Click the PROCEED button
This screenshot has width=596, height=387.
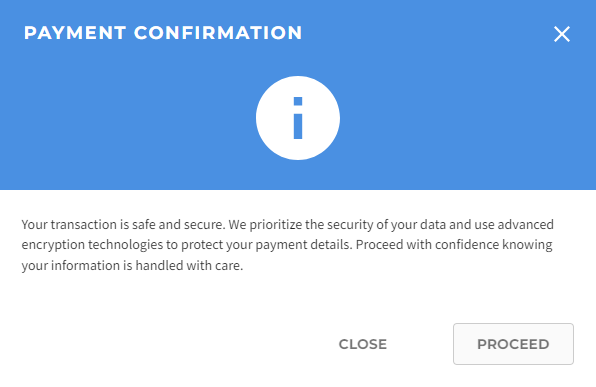click(513, 344)
